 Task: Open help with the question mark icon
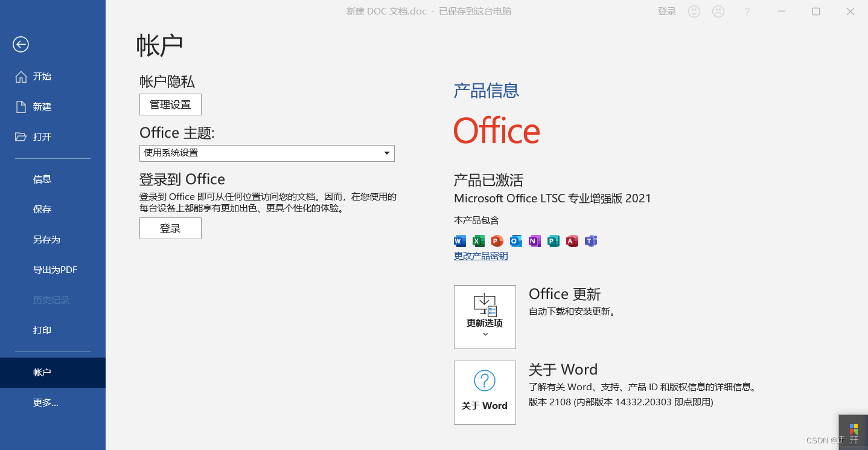(x=747, y=11)
